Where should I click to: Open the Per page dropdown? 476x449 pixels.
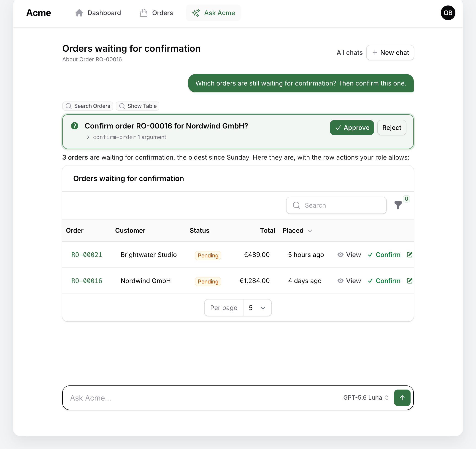pyautogui.click(x=257, y=308)
